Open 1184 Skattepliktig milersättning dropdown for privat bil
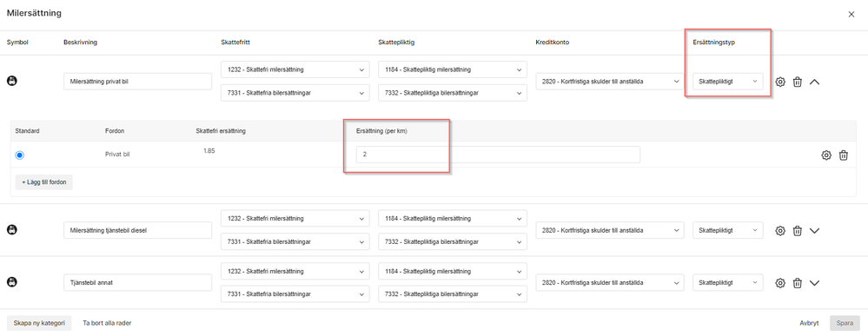Image resolution: width=868 pixels, height=336 pixels. (453, 70)
